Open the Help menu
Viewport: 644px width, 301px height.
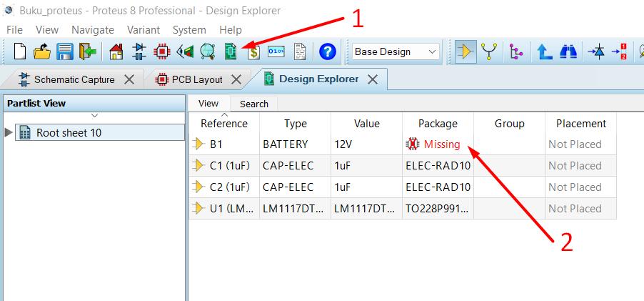pos(231,30)
